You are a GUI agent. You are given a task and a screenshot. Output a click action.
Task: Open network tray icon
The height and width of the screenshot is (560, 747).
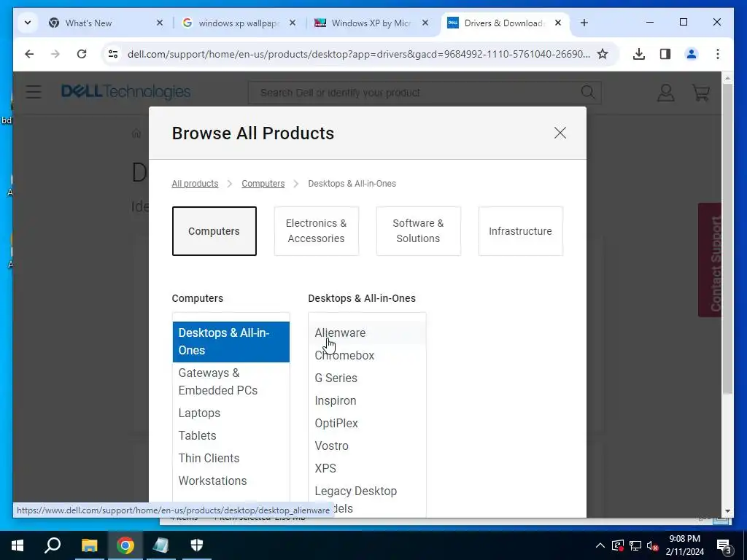click(x=635, y=545)
